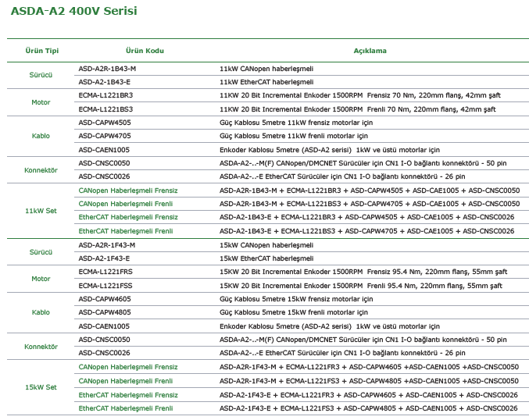Select product code ASD-CAPW4505
Viewport: 529px width, 420px height.
[x=105, y=123]
